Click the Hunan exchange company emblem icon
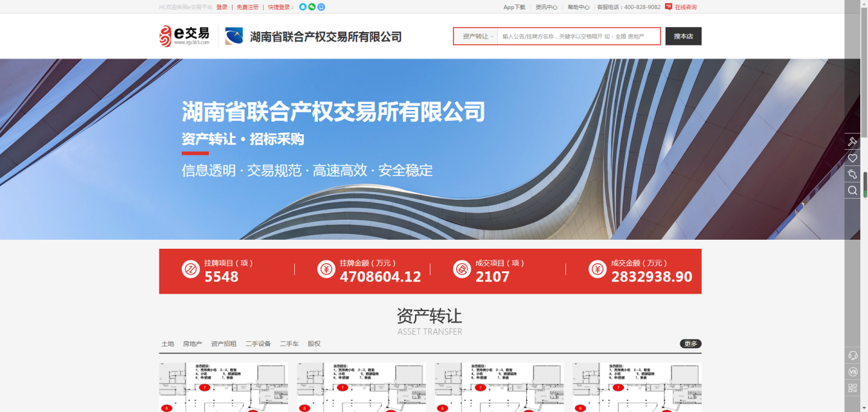Screen dimensions: 868x412 tap(234, 36)
